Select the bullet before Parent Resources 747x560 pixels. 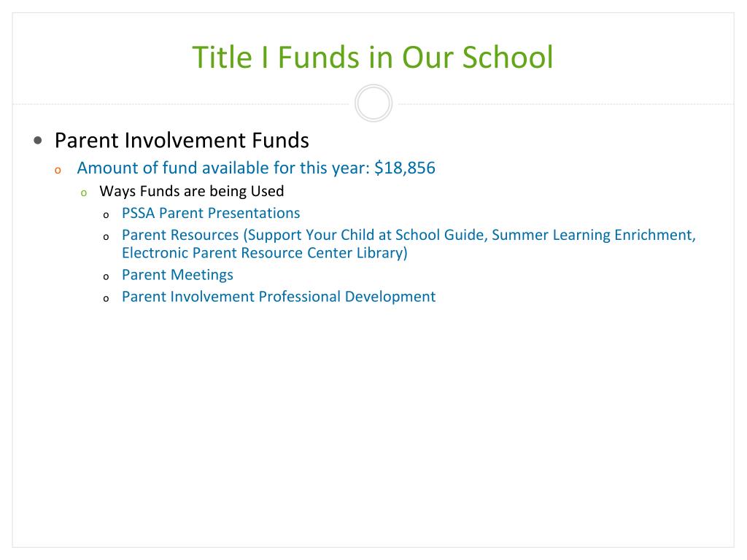click(x=106, y=237)
